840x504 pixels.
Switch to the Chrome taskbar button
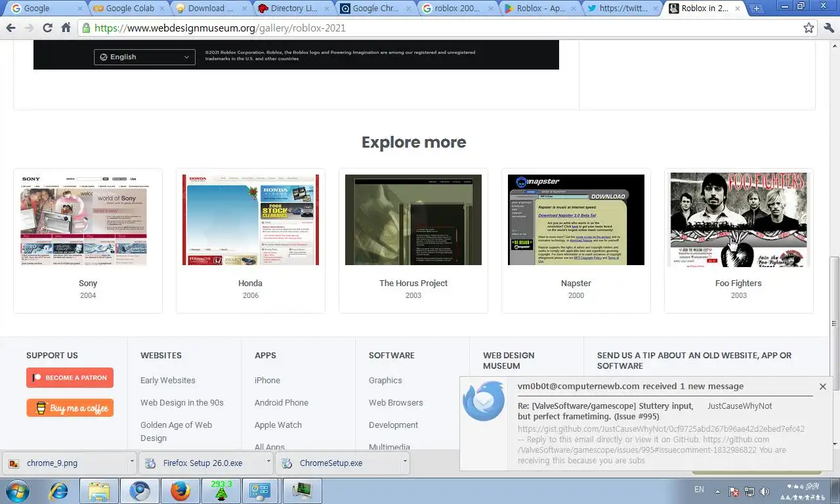(x=140, y=491)
